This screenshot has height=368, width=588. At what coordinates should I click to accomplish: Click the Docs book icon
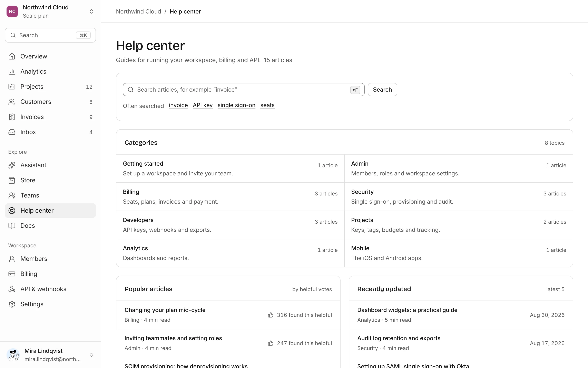point(12,226)
